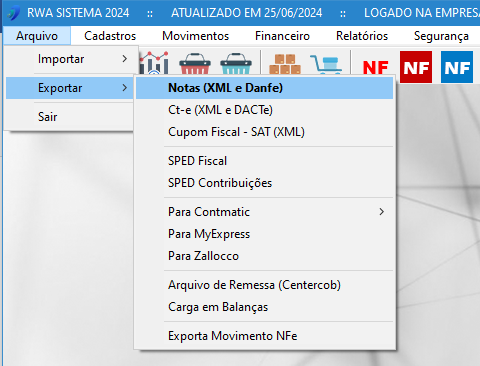This screenshot has height=366, width=480.
Task: Open the Financeiro menu
Action: click(282, 36)
